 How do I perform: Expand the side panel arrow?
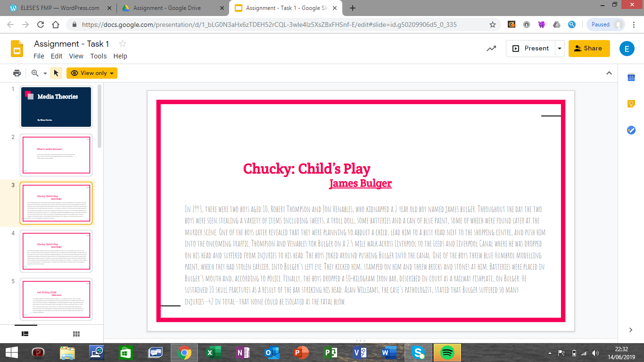click(631, 330)
